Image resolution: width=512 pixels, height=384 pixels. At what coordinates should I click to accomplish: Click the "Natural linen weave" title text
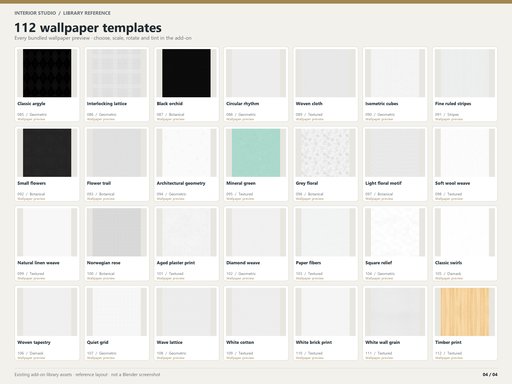[38, 263]
